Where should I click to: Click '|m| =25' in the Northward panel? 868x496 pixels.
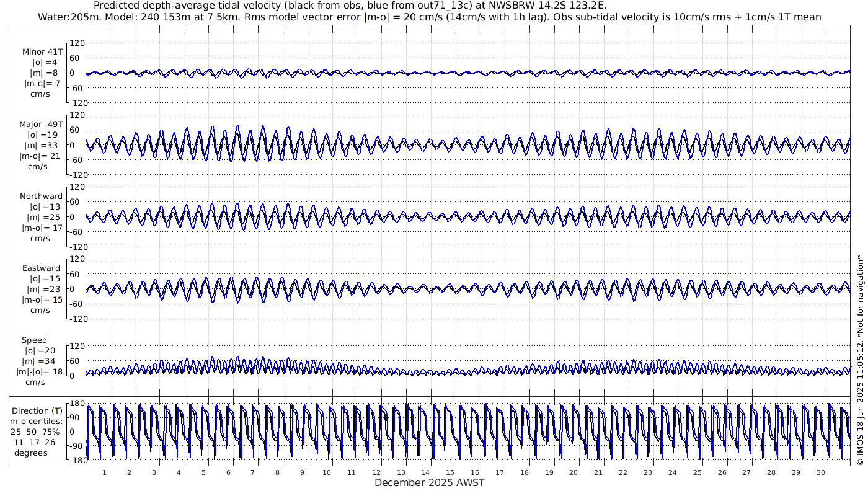pyautogui.click(x=45, y=218)
